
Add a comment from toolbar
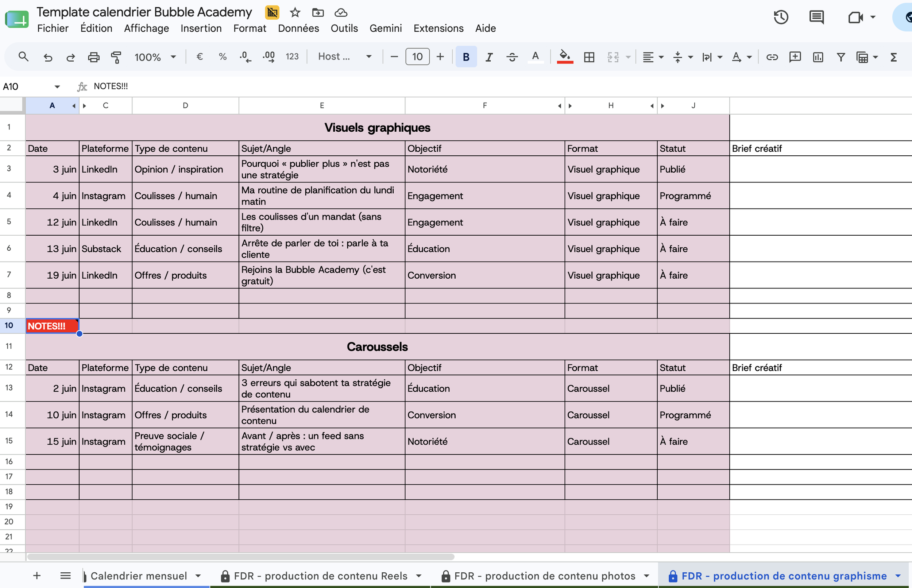795,57
